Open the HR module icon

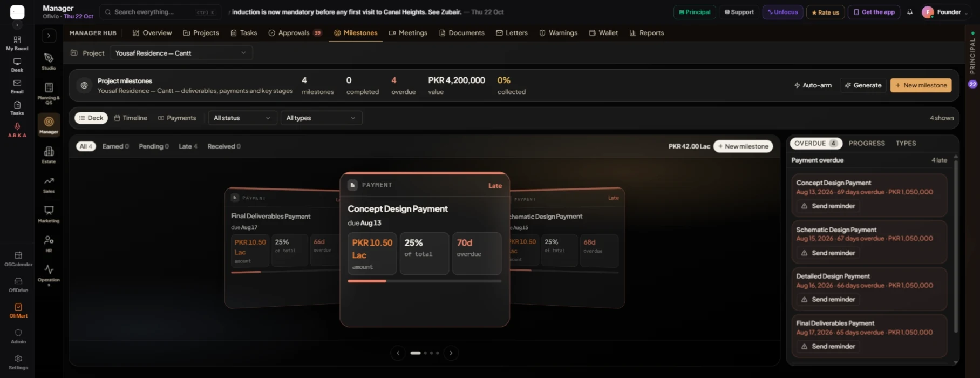49,244
